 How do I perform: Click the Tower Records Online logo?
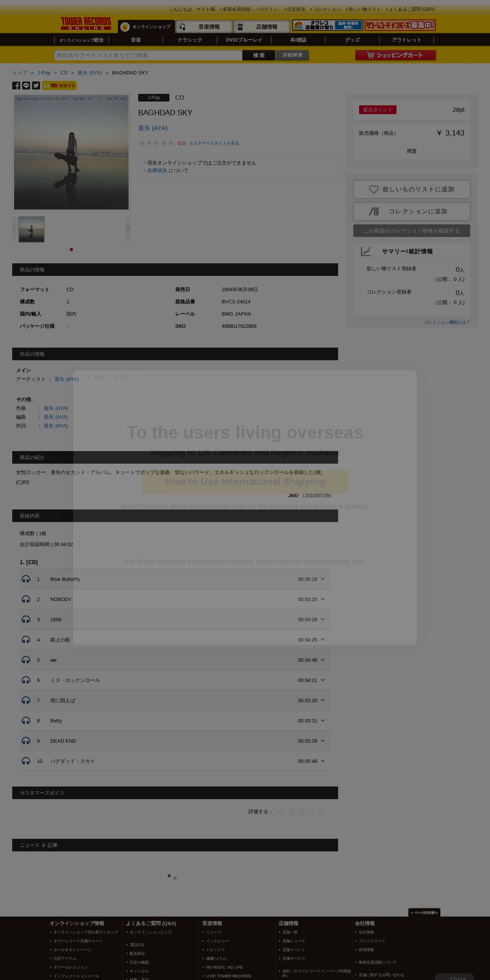(86, 23)
